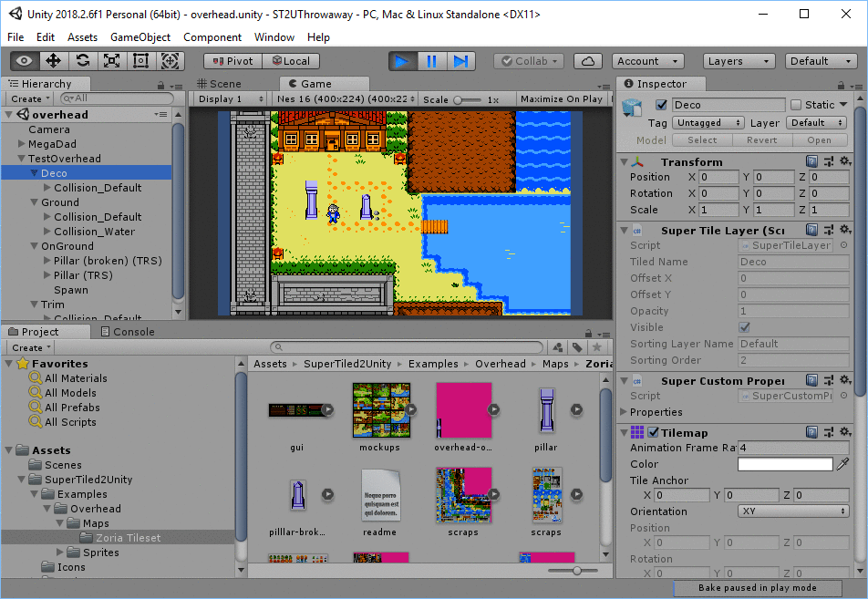This screenshot has height=599, width=868.
Task: Switch to the Scene tab
Action: (x=219, y=84)
